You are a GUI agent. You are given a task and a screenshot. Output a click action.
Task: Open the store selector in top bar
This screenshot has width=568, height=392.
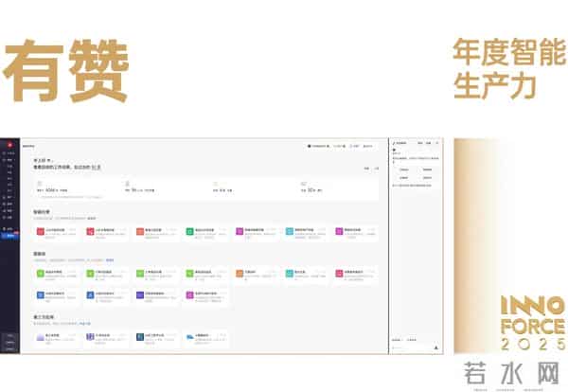(x=320, y=145)
